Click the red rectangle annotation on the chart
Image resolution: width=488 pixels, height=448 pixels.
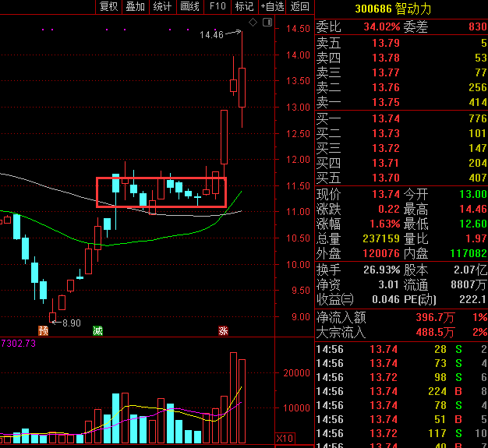161,192
